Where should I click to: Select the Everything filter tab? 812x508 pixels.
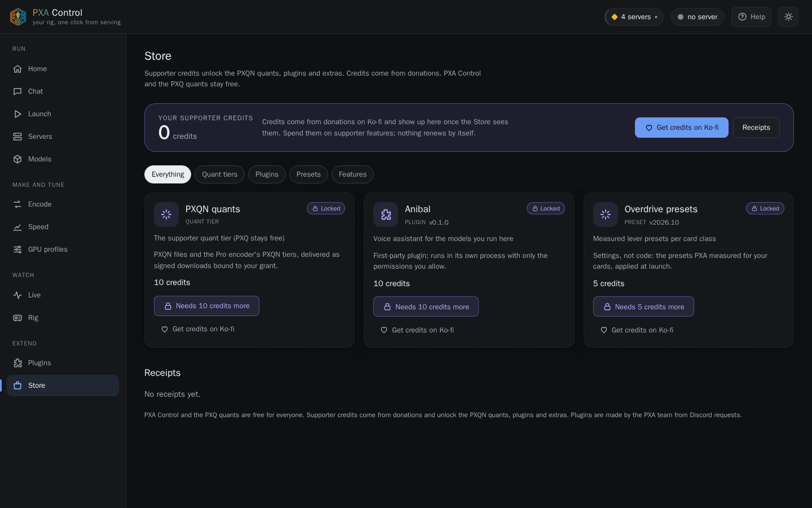pyautogui.click(x=167, y=174)
